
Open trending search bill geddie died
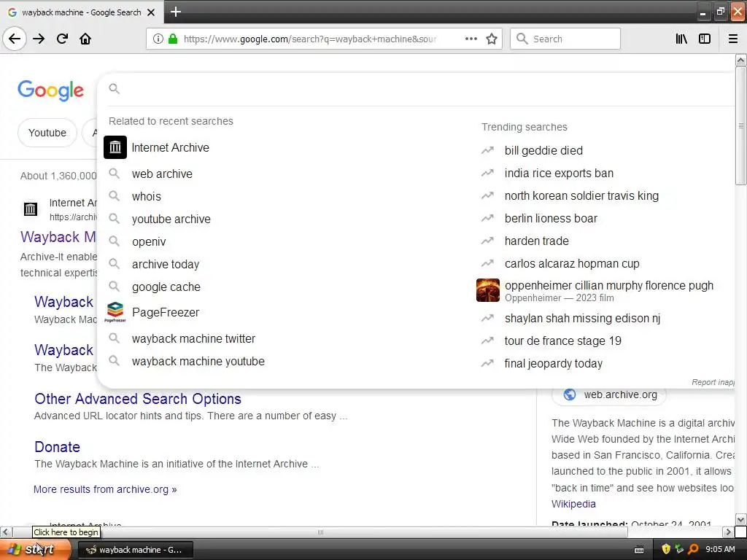(543, 150)
